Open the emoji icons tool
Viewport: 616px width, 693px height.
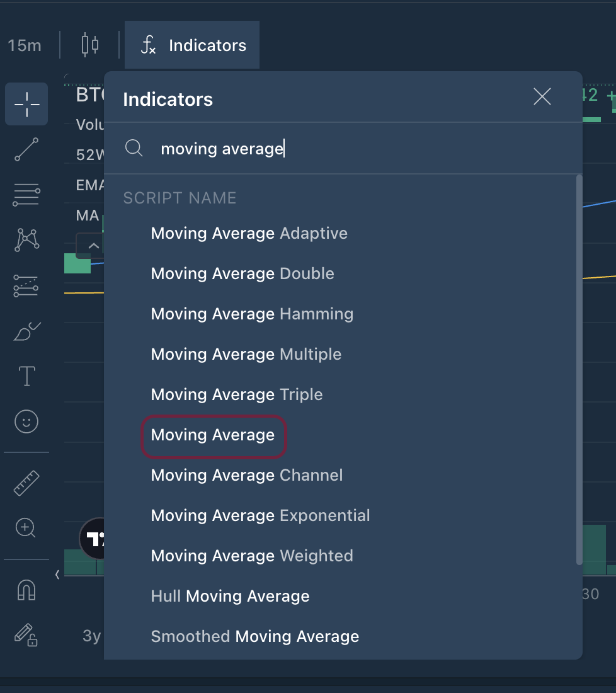click(26, 421)
